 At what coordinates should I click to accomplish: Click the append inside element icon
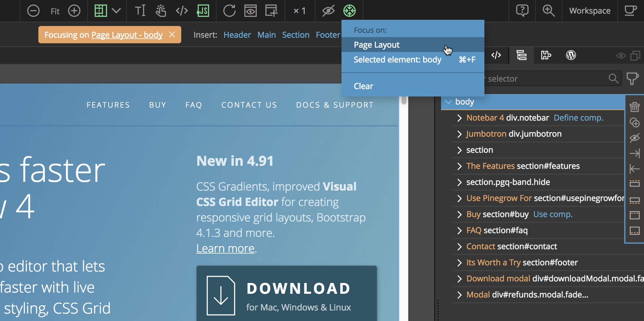pos(634,231)
